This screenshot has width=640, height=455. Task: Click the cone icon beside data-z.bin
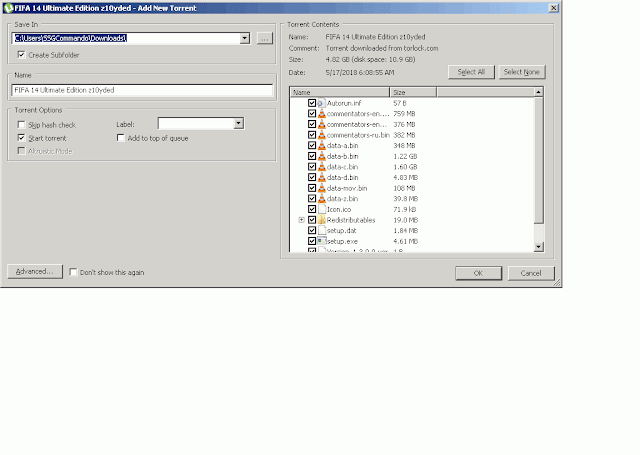click(322, 199)
